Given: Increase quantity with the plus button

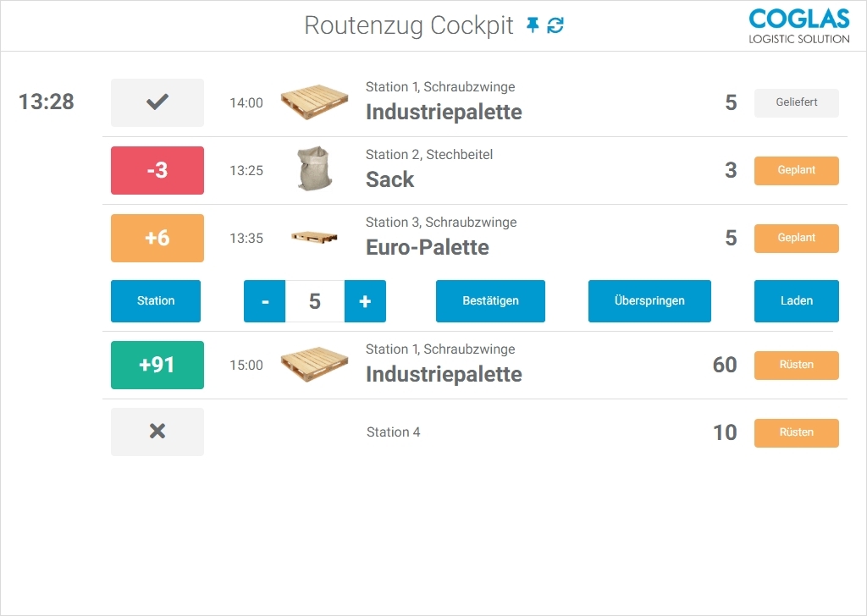Looking at the screenshot, I should [x=365, y=301].
